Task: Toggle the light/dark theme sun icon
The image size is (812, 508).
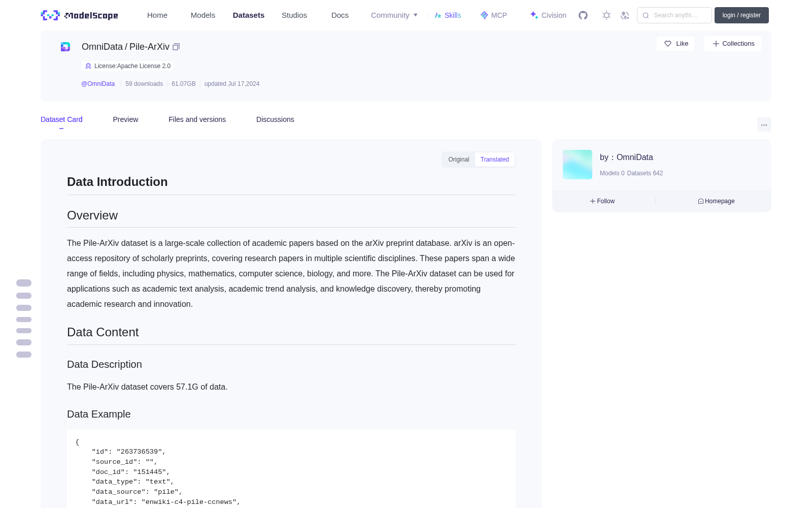Action: tap(606, 15)
